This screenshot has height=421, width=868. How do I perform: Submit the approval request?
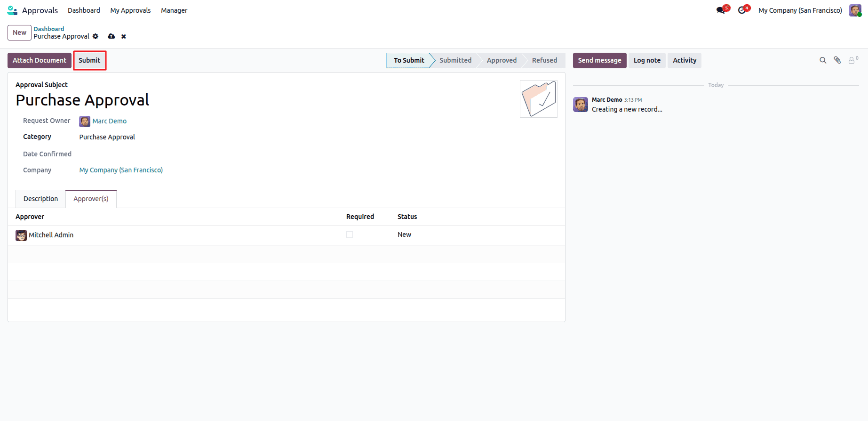pos(89,60)
